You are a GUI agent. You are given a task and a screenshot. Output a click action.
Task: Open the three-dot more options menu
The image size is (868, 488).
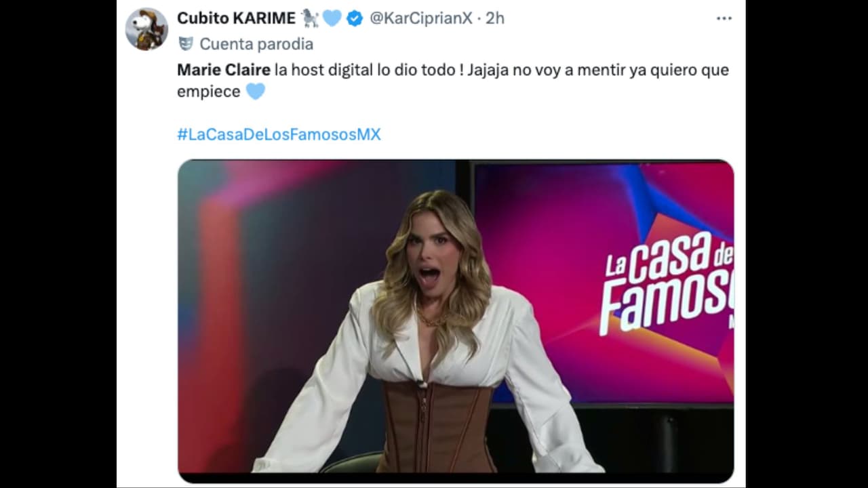pyautogui.click(x=724, y=18)
